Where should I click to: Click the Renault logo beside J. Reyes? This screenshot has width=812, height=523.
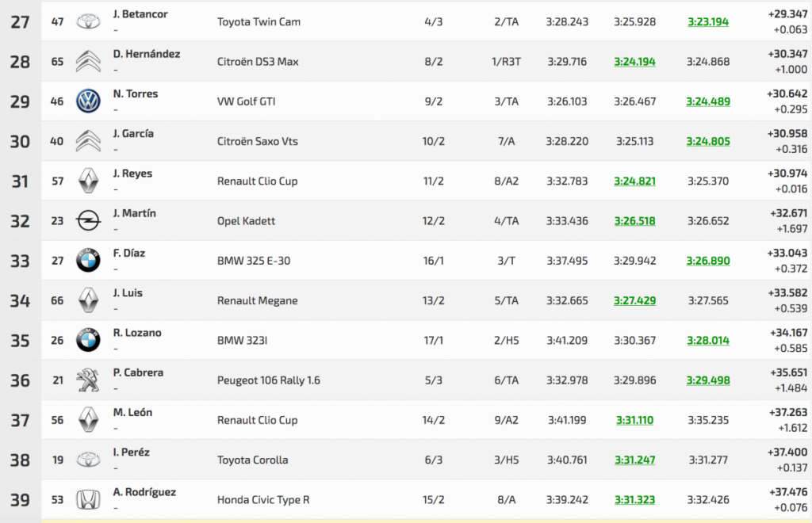[x=88, y=181]
